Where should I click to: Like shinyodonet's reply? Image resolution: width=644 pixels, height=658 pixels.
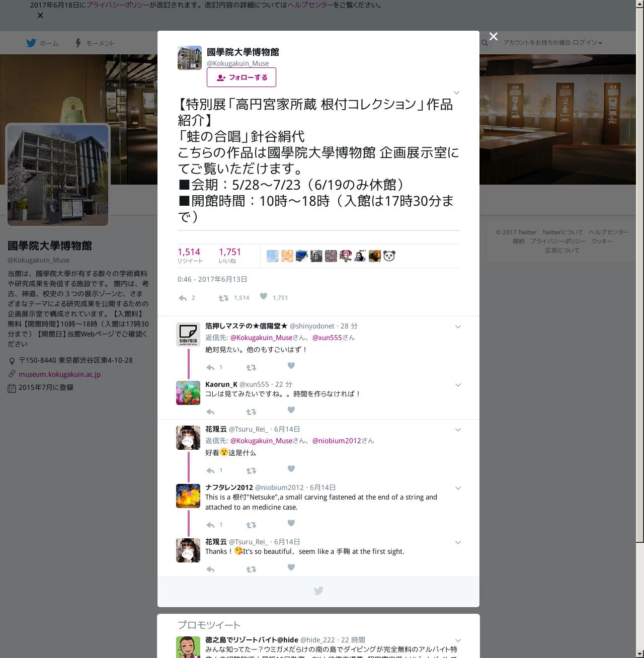(x=291, y=366)
